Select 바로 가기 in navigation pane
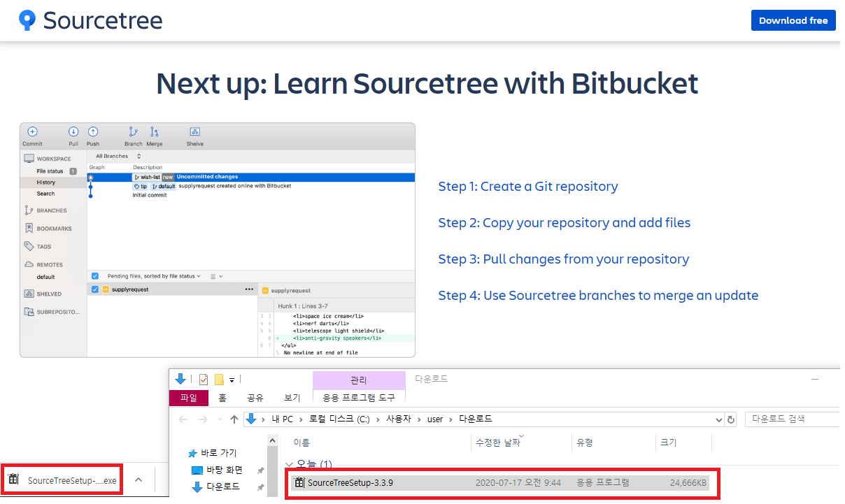The height and width of the screenshot is (504, 845). click(x=219, y=452)
